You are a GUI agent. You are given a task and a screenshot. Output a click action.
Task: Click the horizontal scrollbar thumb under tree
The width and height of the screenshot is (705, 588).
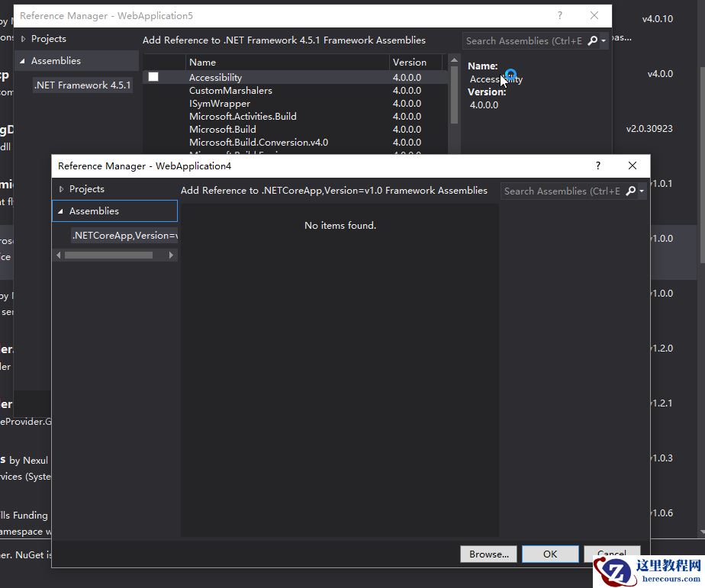tap(109, 255)
